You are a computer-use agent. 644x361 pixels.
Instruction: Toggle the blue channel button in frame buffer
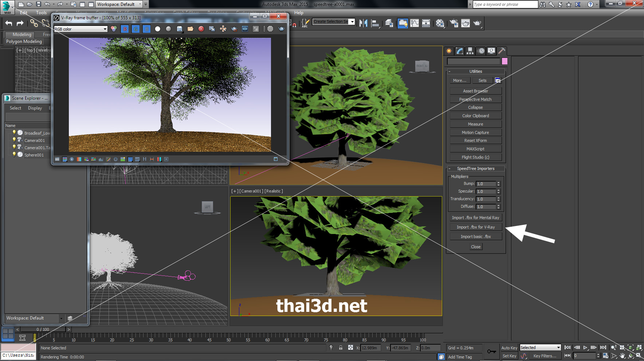coord(147,29)
